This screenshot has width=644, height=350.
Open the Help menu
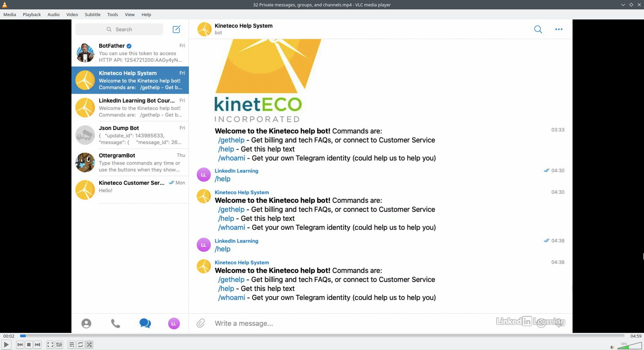click(146, 14)
